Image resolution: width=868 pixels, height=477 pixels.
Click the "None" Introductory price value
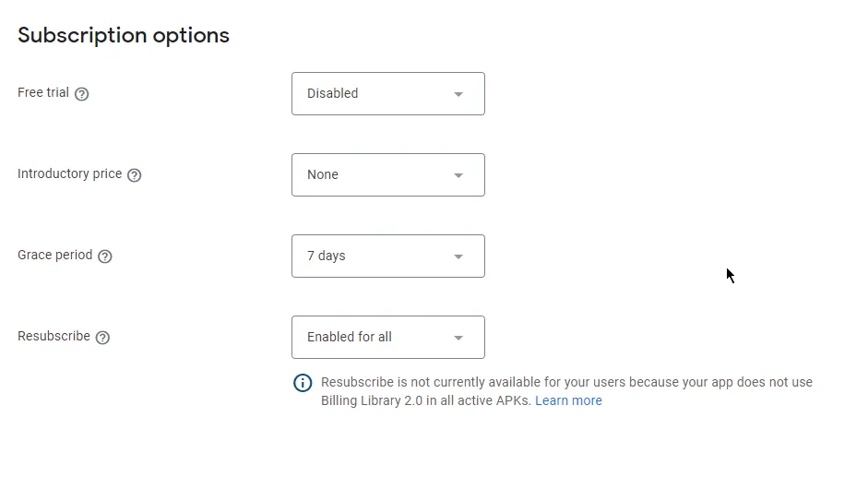click(x=323, y=174)
